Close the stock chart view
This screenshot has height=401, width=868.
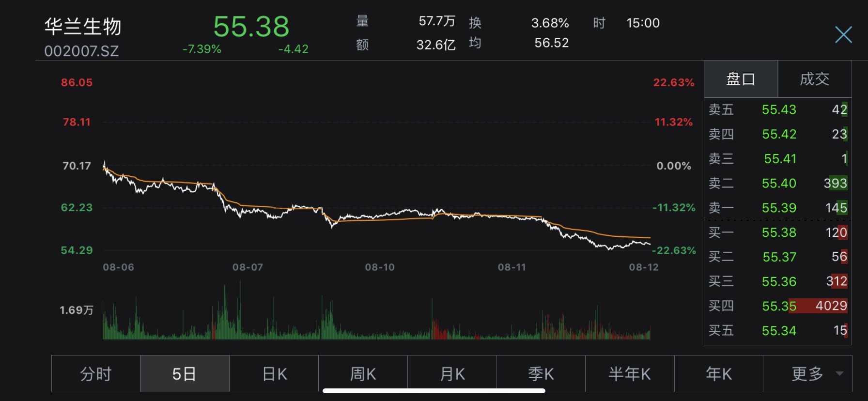(x=843, y=35)
